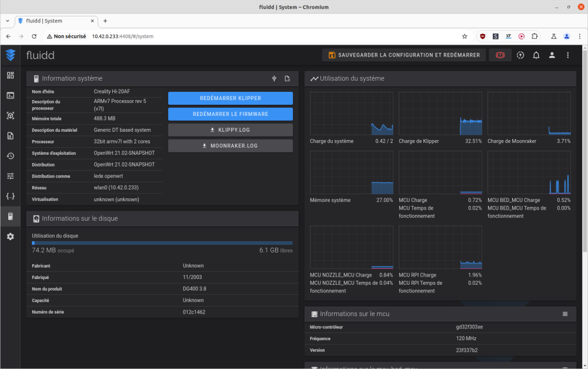The image size is (588, 369).
Task: Open the Informations sur le mcu hamburger menu
Action: click(x=565, y=314)
